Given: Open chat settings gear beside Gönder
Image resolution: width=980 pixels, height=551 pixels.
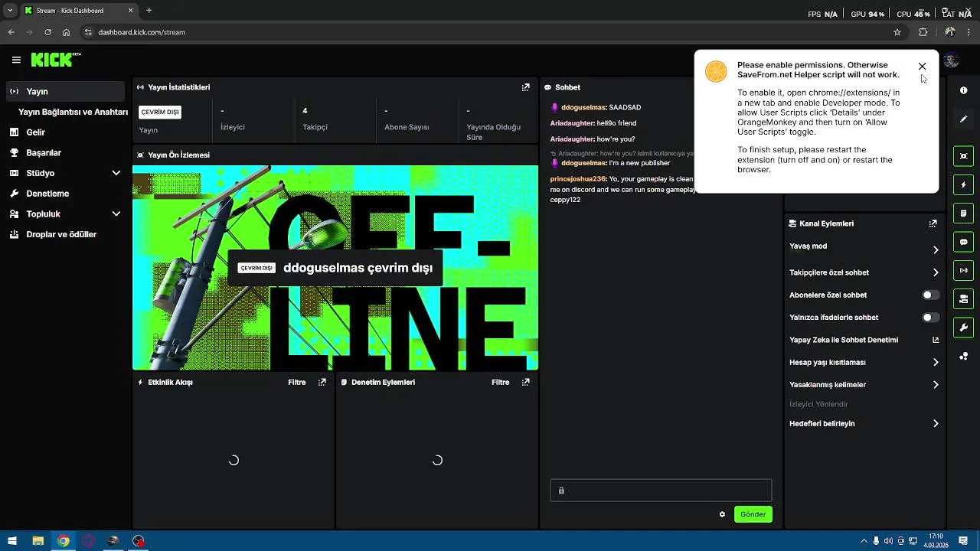Looking at the screenshot, I should pyautogui.click(x=722, y=514).
